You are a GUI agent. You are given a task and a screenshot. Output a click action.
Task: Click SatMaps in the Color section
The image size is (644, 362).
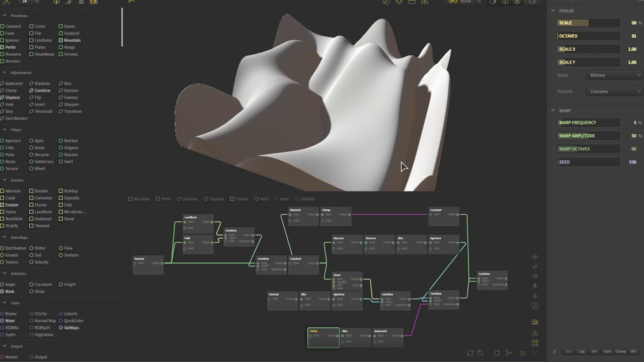coord(69,328)
